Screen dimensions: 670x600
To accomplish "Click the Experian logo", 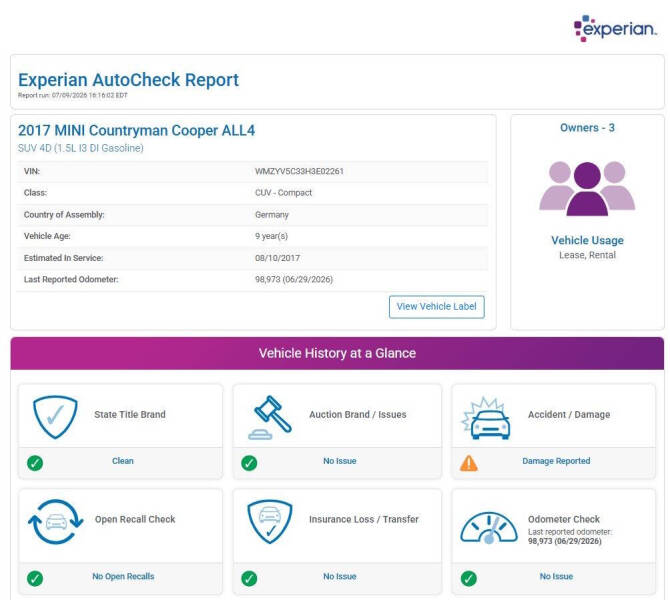I will tap(614, 29).
